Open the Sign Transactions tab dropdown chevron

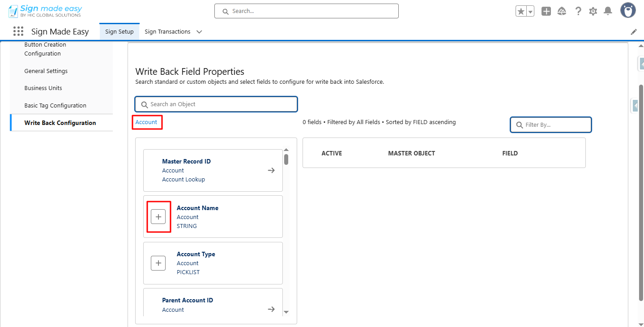[x=199, y=32]
